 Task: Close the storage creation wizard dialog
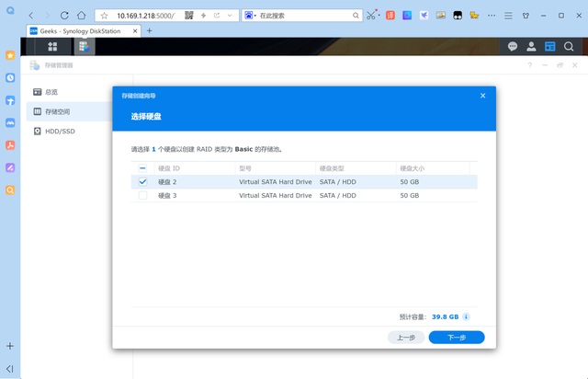point(483,96)
